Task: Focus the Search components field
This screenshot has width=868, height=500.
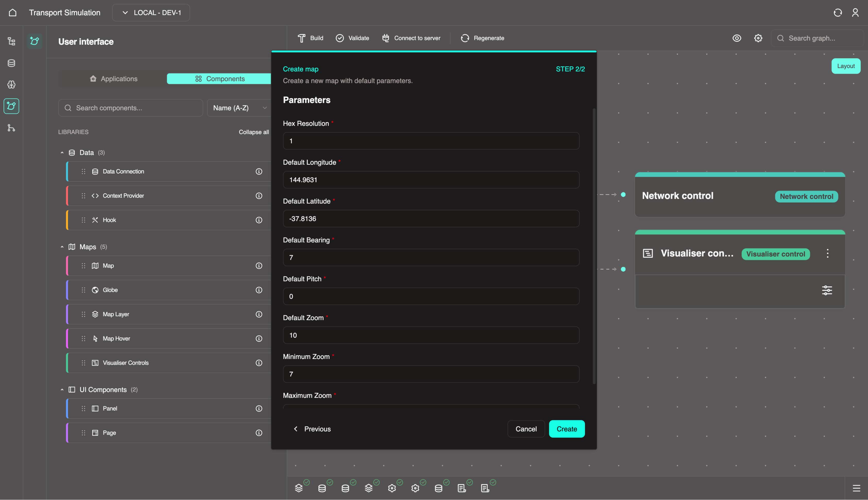Action: coord(130,108)
